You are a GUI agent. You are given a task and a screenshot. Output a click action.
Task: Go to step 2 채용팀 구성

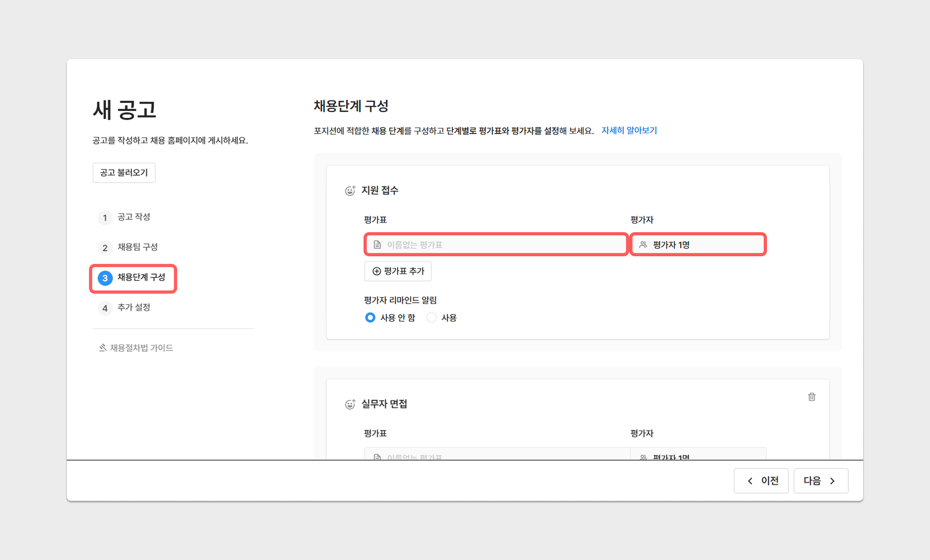(137, 247)
